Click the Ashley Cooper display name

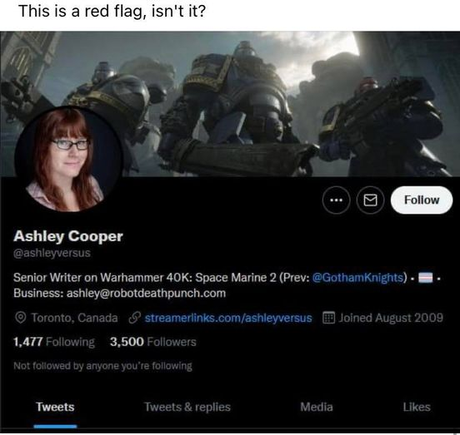point(68,237)
